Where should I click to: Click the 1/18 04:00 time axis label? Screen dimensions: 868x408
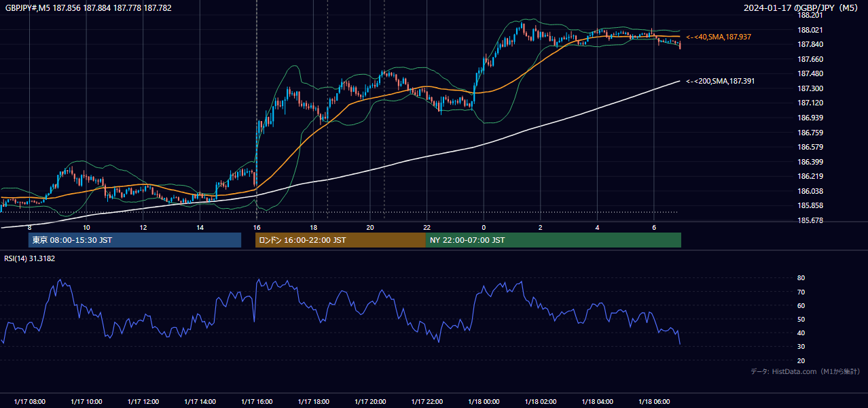coord(596,401)
